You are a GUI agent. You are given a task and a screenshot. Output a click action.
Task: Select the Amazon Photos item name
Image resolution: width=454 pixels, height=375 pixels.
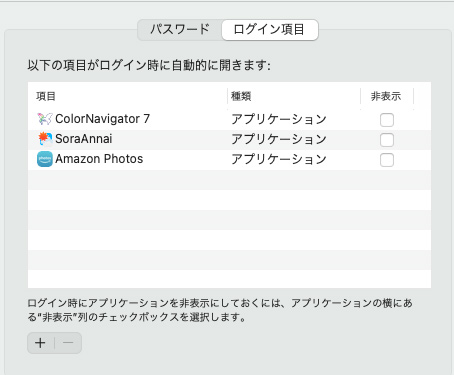tap(99, 159)
